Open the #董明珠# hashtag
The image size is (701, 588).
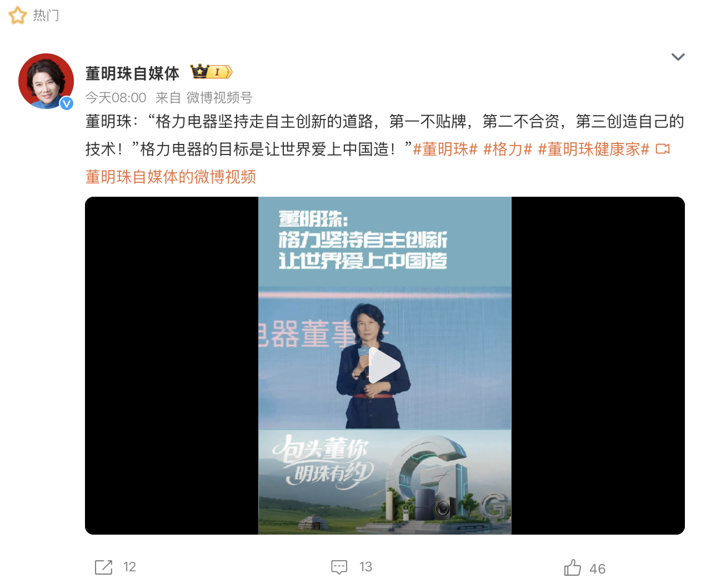coord(445,149)
